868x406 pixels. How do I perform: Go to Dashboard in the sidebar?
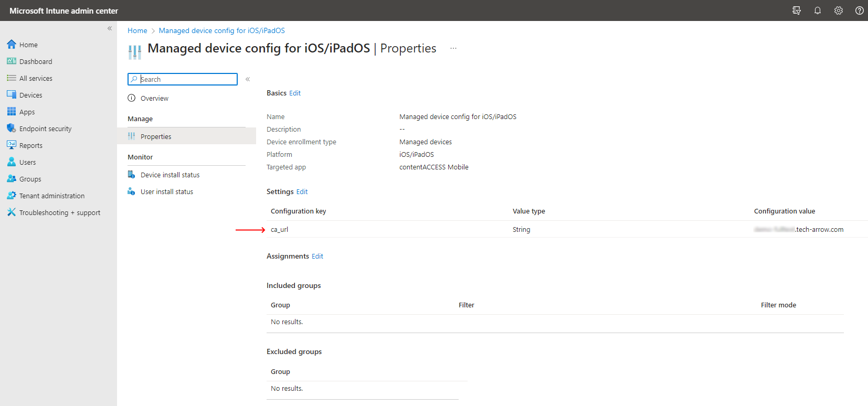pyautogui.click(x=36, y=61)
